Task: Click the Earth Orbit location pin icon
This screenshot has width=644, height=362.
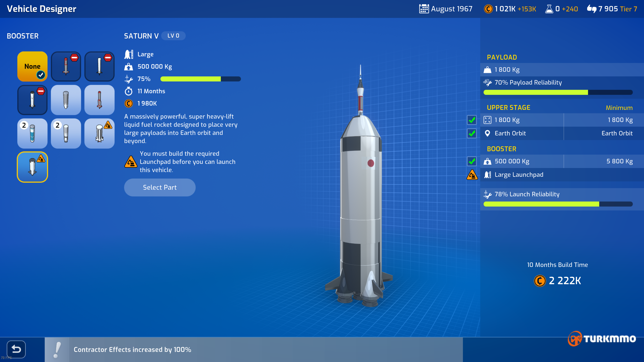Action: click(x=487, y=133)
